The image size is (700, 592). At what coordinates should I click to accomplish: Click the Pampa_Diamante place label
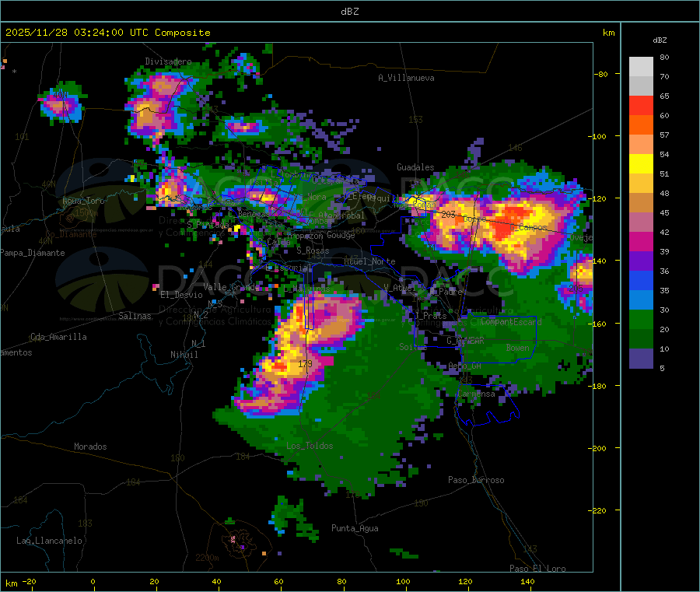33,253
